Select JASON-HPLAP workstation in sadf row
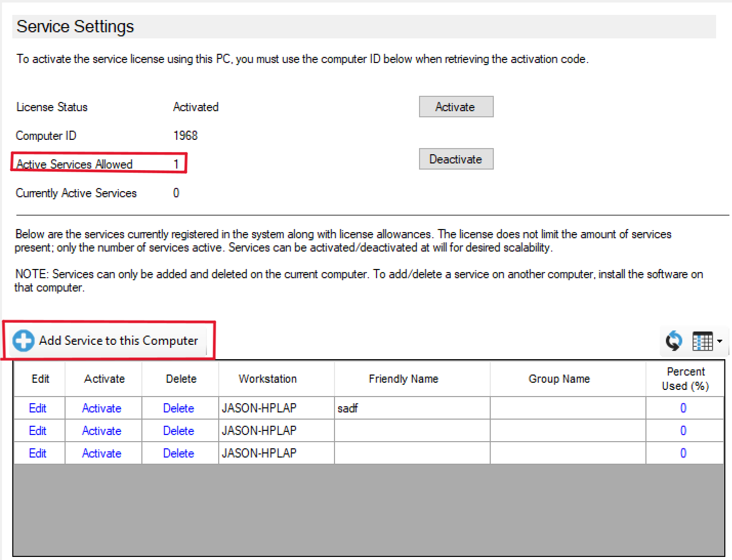Screen dimensions: 732x560 coord(277,408)
